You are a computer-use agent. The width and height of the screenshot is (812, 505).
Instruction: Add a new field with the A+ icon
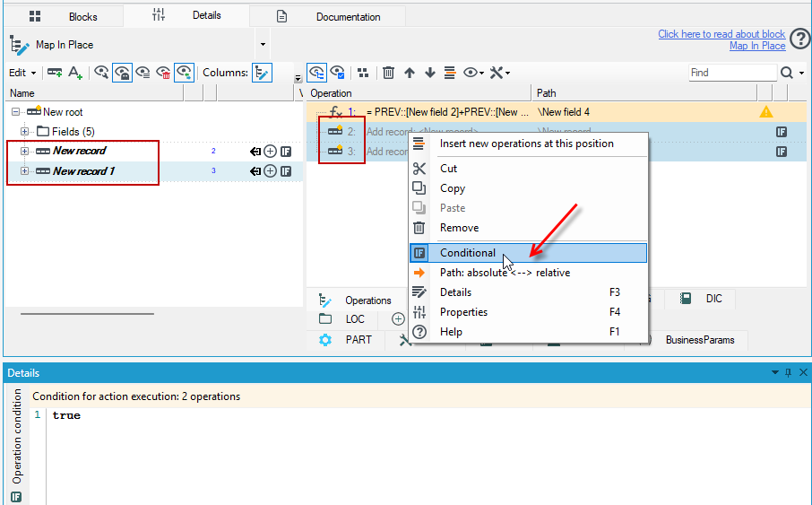(75, 73)
